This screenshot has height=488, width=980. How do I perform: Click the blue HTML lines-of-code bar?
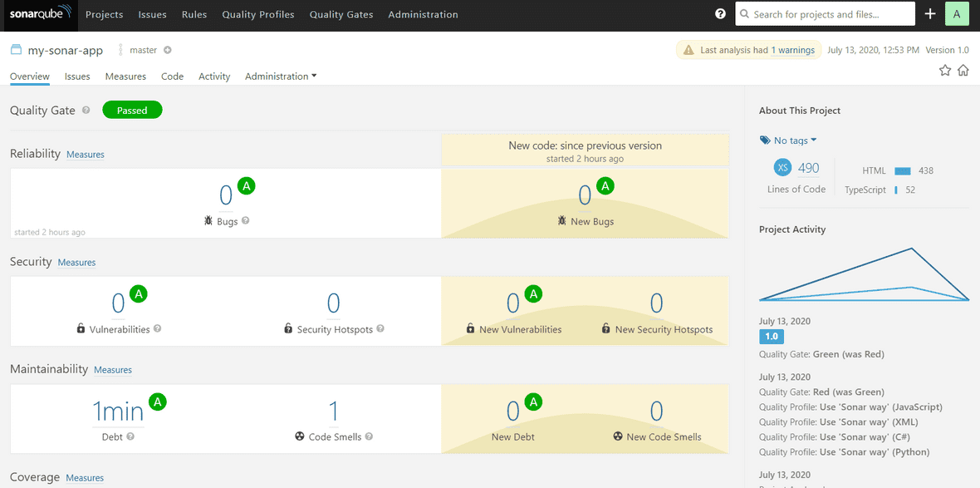(x=903, y=170)
